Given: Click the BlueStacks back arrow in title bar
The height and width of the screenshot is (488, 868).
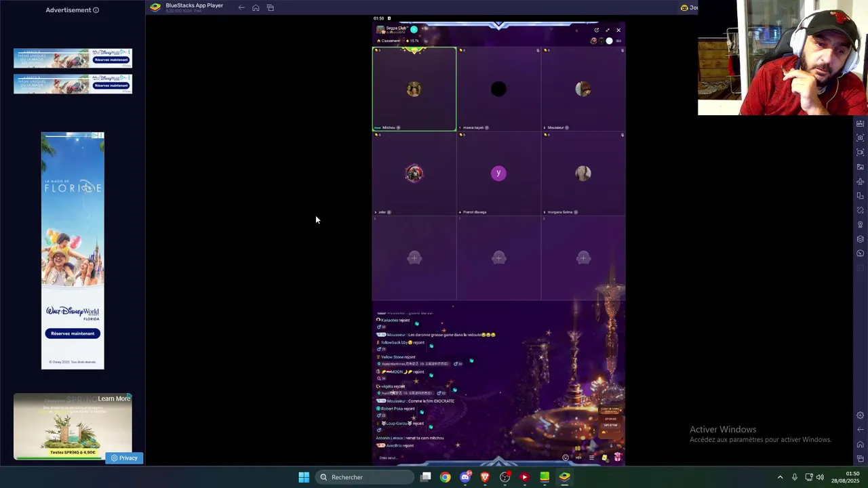Looking at the screenshot, I should coord(241,7).
